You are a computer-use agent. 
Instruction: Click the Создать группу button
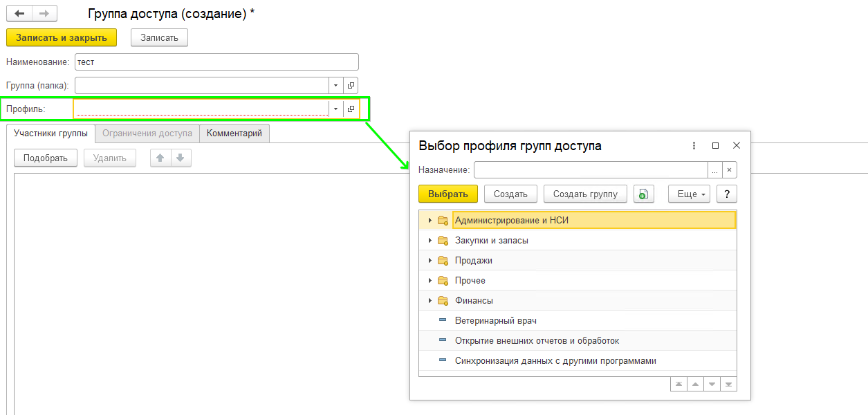(x=585, y=194)
